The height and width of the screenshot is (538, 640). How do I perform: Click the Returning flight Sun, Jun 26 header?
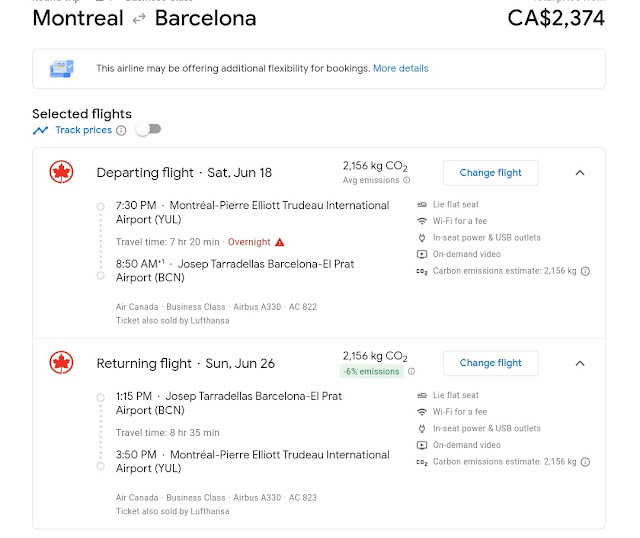(185, 363)
